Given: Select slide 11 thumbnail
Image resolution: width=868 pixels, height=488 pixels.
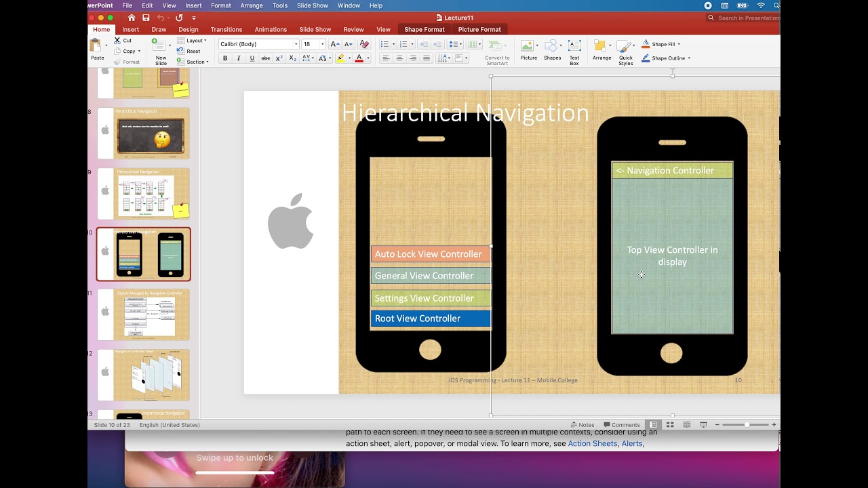Looking at the screenshot, I should tap(144, 314).
